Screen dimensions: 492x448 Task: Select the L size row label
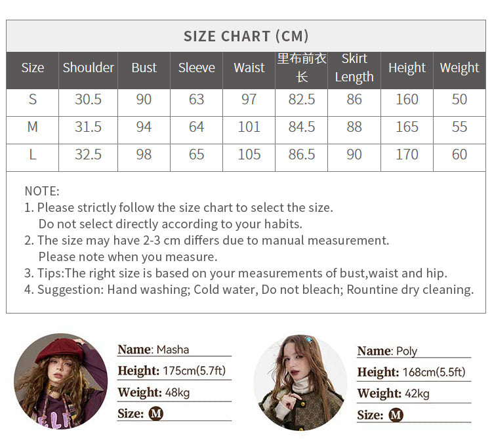[33, 155]
